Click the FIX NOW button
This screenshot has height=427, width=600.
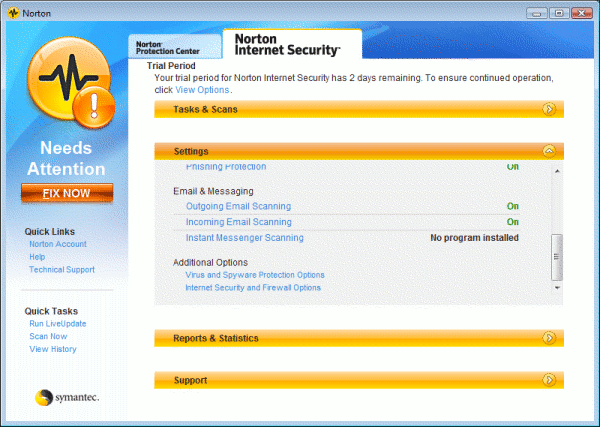coord(67,193)
